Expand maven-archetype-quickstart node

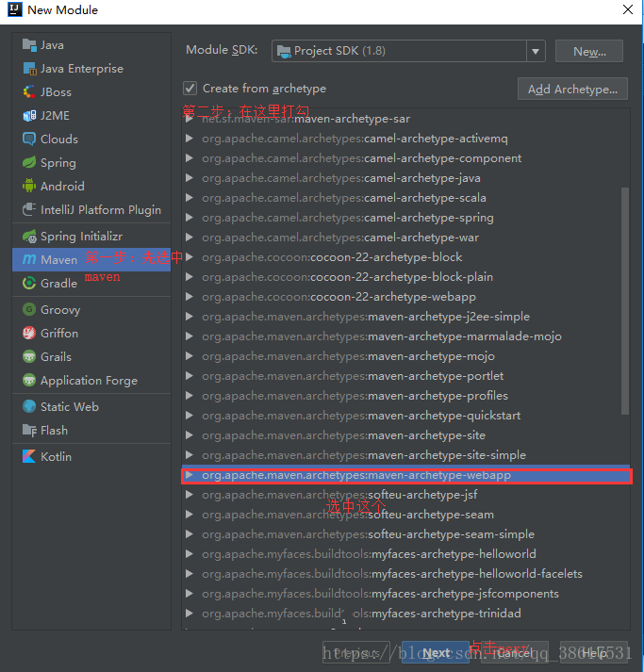click(190, 416)
